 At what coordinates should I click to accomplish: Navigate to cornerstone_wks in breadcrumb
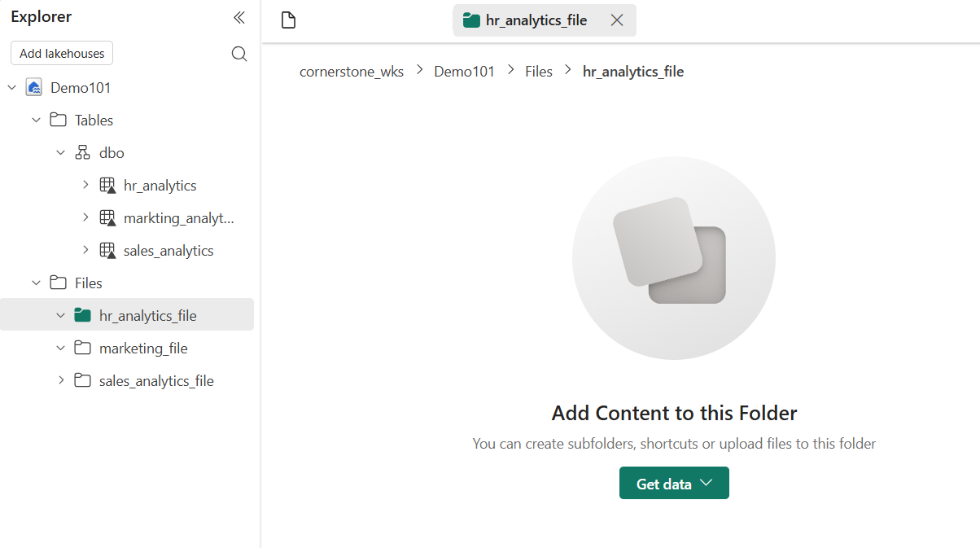click(352, 72)
